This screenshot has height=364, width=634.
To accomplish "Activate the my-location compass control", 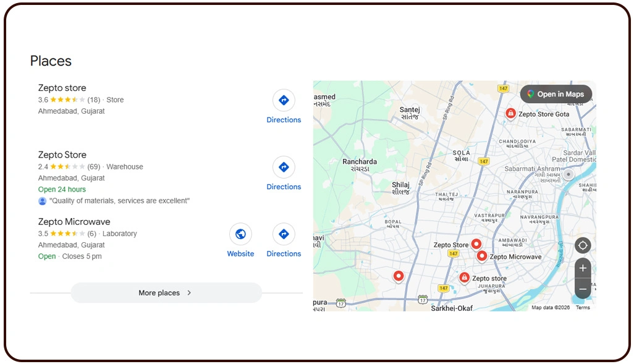I will (583, 245).
